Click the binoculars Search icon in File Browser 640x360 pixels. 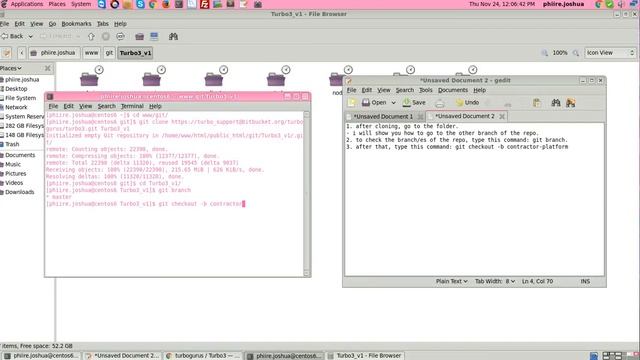click(173, 36)
